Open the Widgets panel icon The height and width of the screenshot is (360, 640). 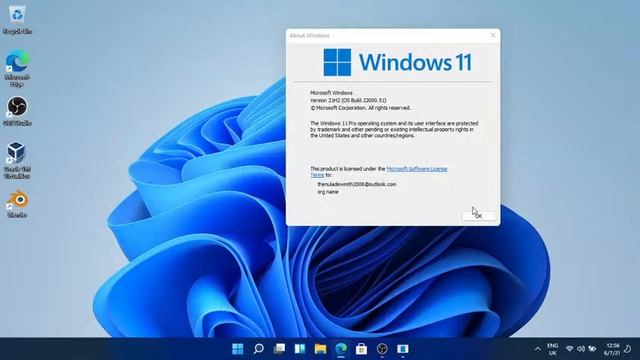(300, 349)
